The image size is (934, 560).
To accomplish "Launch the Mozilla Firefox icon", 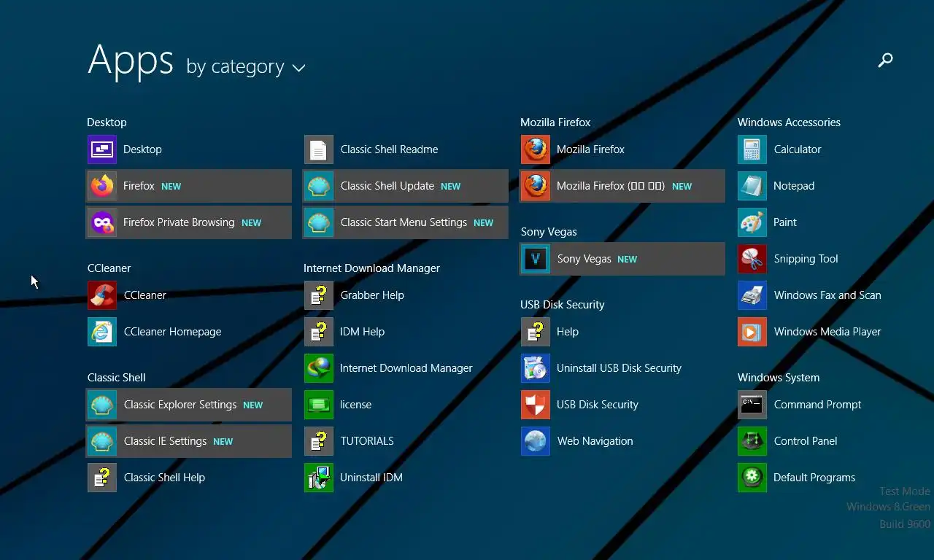I will tap(536, 149).
